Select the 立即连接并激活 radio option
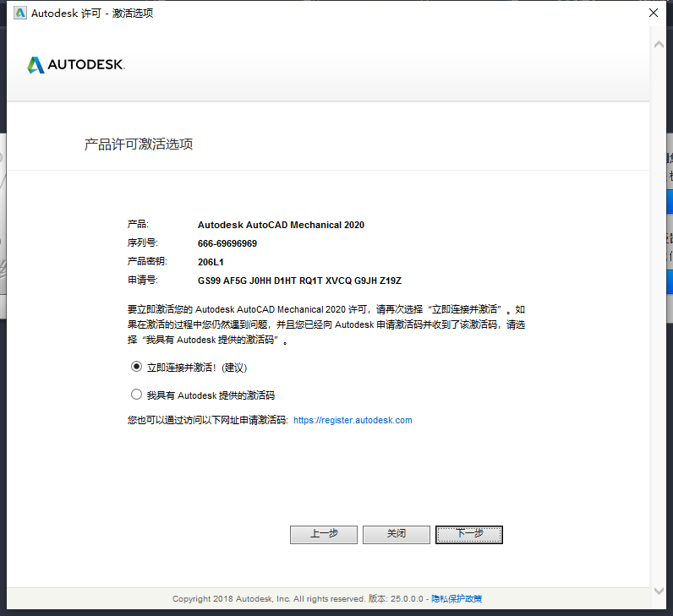Viewport: 673px width, 616px height. pyautogui.click(x=136, y=367)
